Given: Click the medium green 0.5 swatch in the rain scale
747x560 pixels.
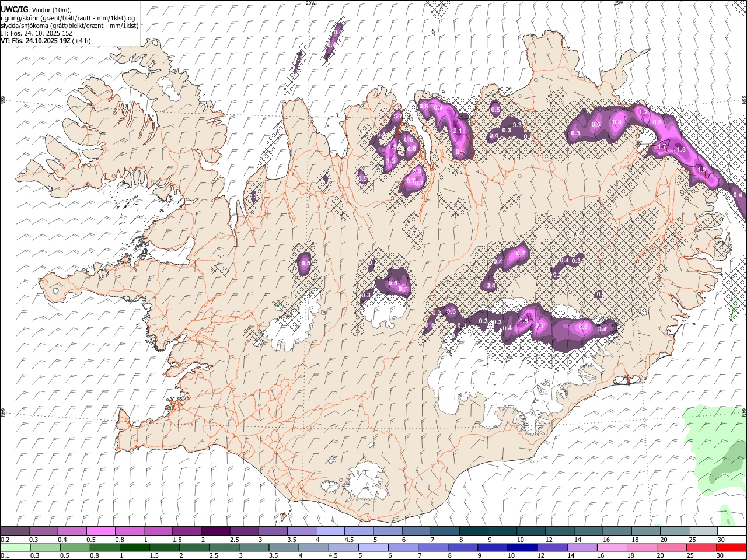Looking at the screenshot, I should pyautogui.click(x=75, y=547).
